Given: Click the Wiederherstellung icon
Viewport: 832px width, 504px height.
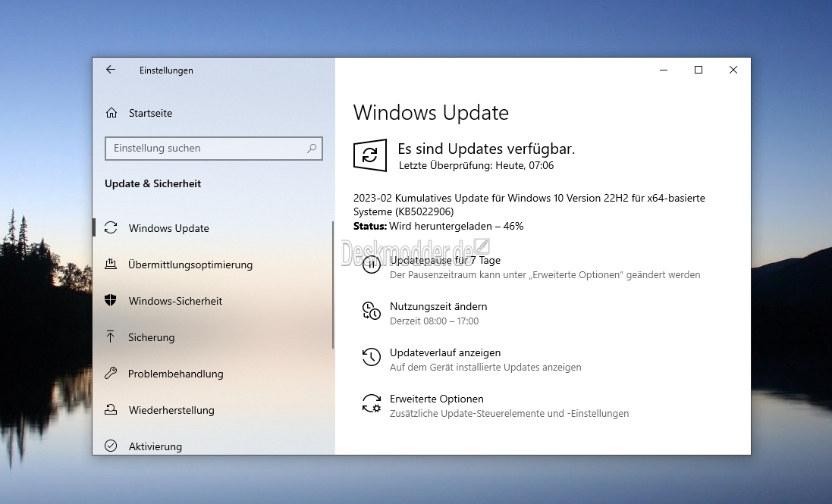Looking at the screenshot, I should click(111, 410).
